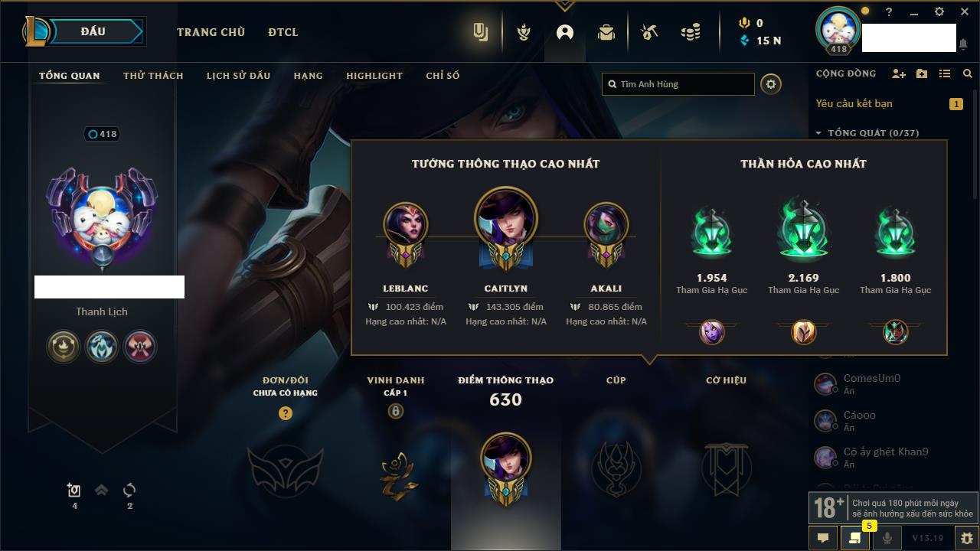The image size is (980, 551).
Task: Open the Loot hammer icon
Action: click(x=649, y=32)
